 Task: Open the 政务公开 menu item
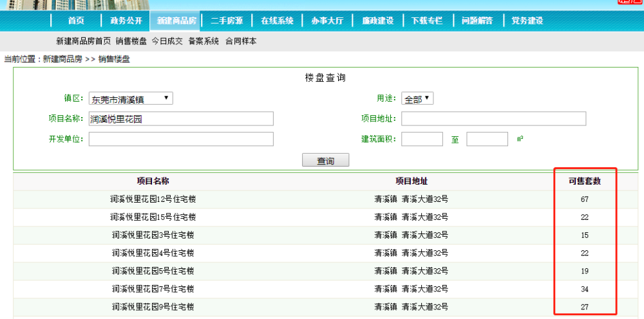pyautogui.click(x=126, y=21)
